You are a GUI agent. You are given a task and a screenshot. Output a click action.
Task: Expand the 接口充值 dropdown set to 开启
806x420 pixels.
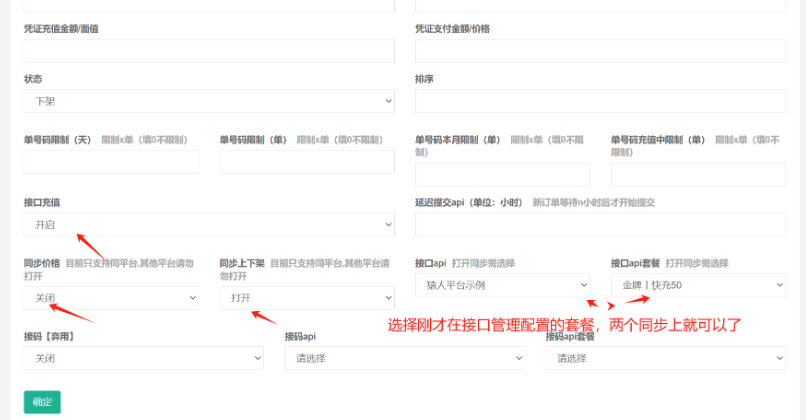(209, 225)
